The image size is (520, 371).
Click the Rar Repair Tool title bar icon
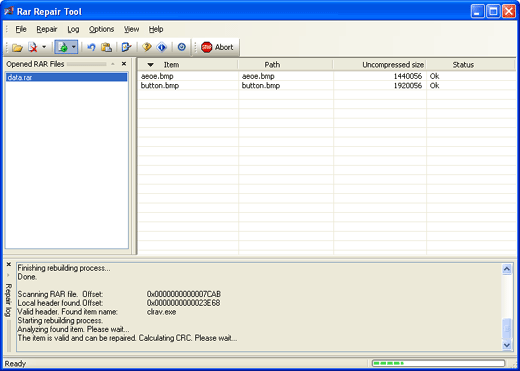coord(9,11)
